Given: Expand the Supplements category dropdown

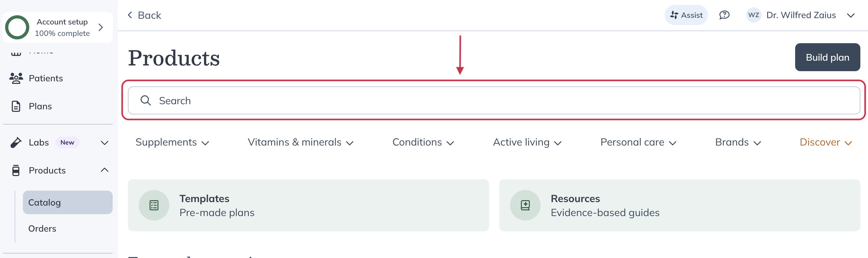Looking at the screenshot, I should point(172,142).
